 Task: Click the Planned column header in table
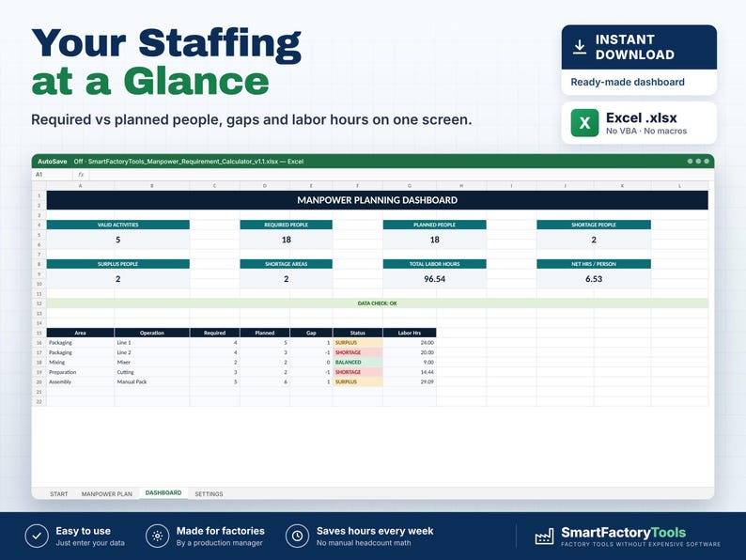[265, 333]
